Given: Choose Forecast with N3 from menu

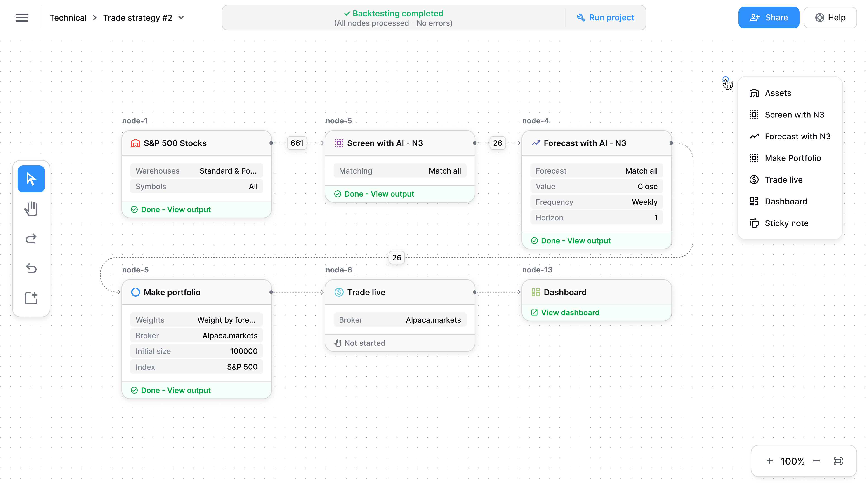Looking at the screenshot, I should pyautogui.click(x=797, y=136).
